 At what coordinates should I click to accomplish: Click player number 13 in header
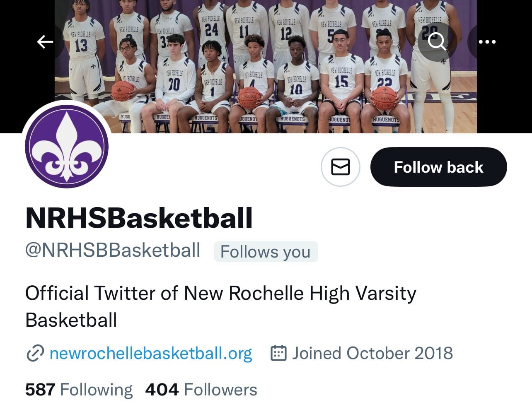pyautogui.click(x=82, y=45)
